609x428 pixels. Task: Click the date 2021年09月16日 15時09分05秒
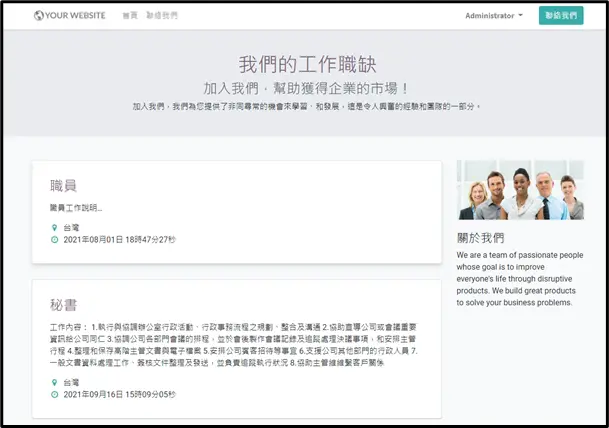120,395
